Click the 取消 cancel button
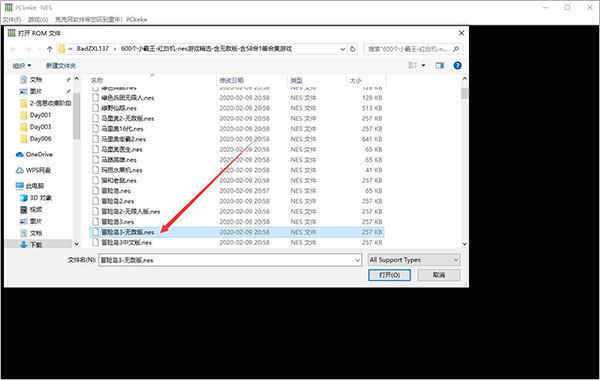This screenshot has height=380, width=600. (439, 275)
